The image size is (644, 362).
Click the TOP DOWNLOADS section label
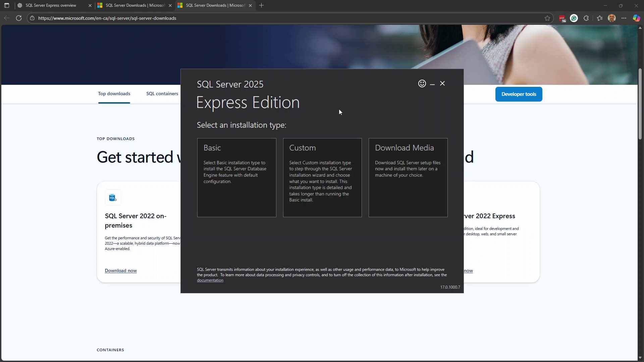tap(116, 139)
